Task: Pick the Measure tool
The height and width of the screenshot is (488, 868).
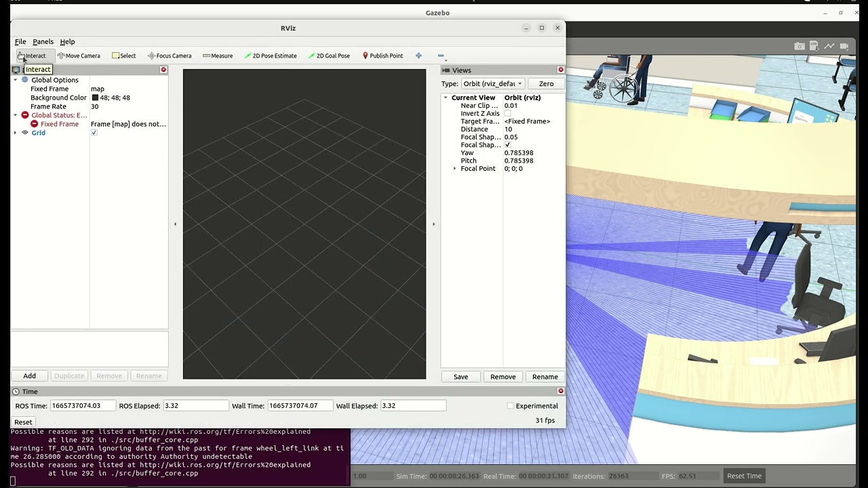Action: tap(218, 56)
